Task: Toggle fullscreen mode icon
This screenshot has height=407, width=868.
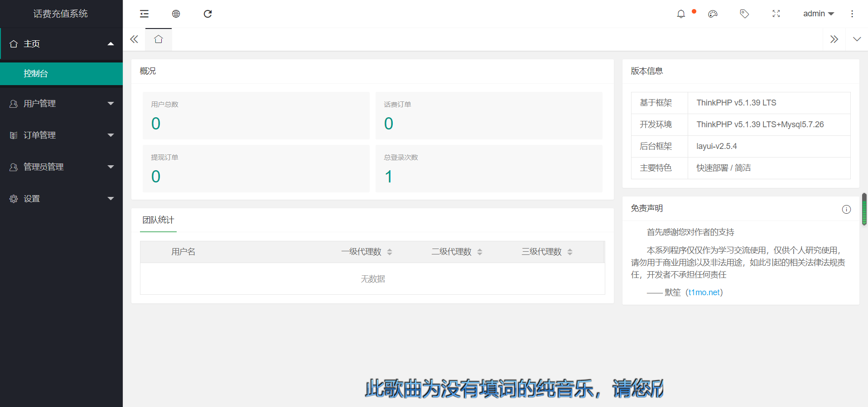Action: (x=776, y=14)
